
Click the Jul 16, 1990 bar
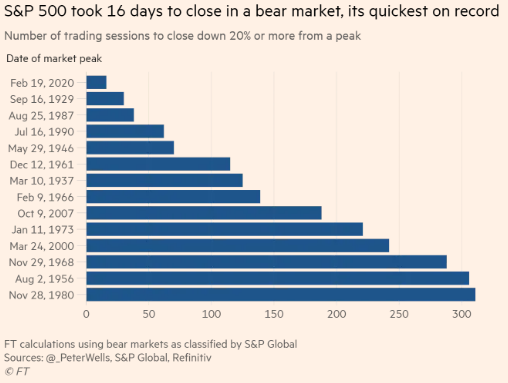[x=125, y=131]
